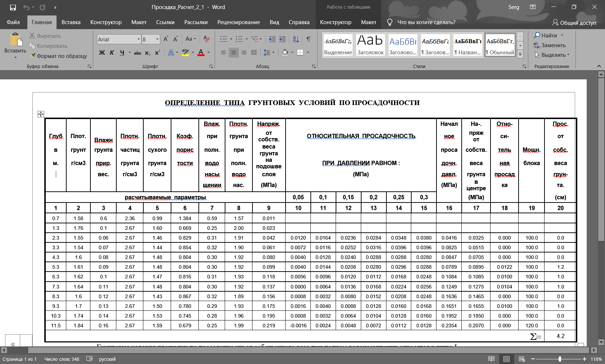Open the Выделить selection dropdown

(552, 55)
